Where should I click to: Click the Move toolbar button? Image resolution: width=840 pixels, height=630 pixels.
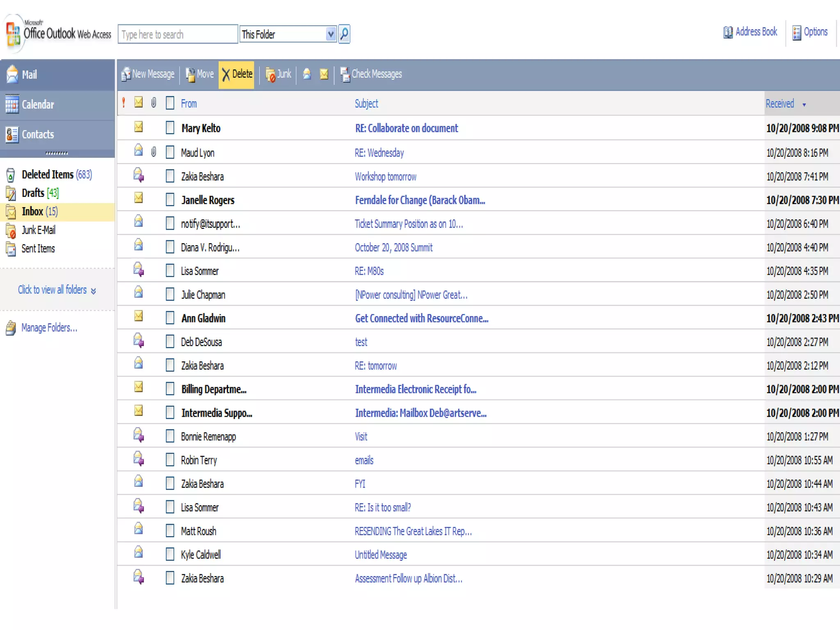coord(199,74)
